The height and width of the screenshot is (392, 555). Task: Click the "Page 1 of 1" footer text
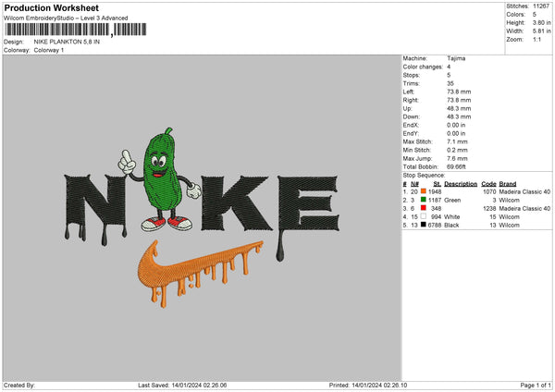click(x=536, y=385)
